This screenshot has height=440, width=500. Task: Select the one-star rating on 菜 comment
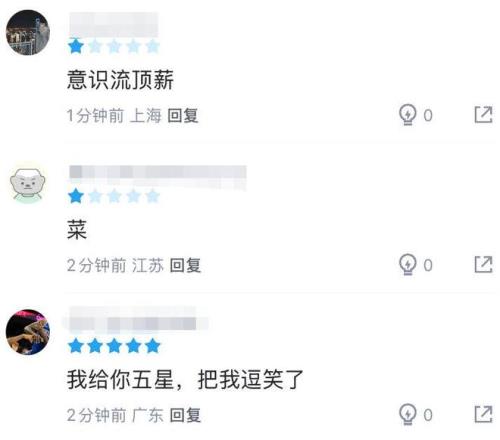click(114, 196)
